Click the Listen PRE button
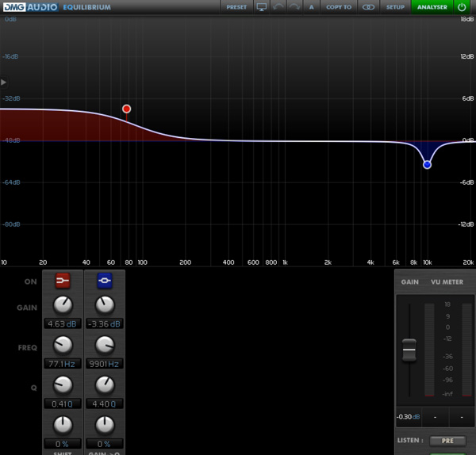 click(x=447, y=440)
